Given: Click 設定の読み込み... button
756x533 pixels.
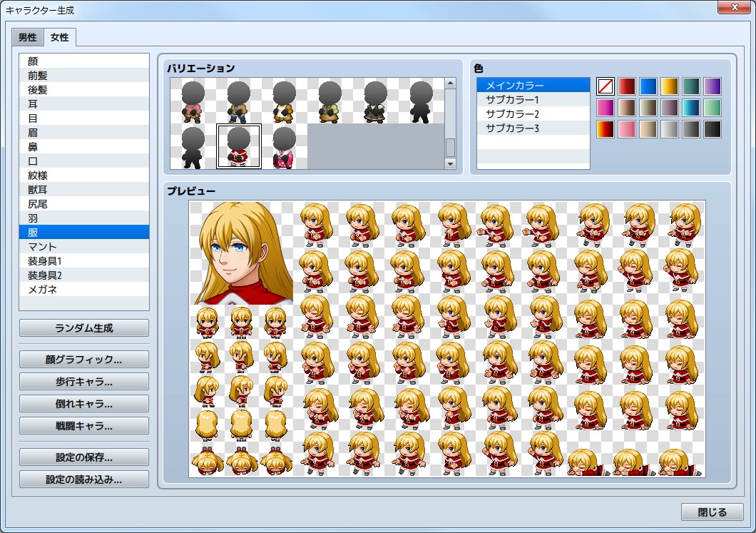Looking at the screenshot, I should [x=84, y=479].
